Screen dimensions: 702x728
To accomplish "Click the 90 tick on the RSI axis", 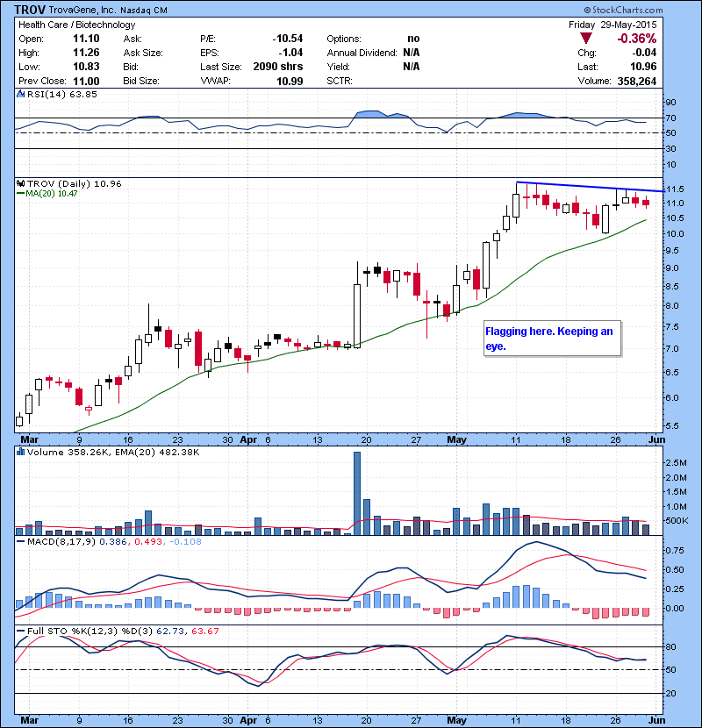I will click(670, 102).
